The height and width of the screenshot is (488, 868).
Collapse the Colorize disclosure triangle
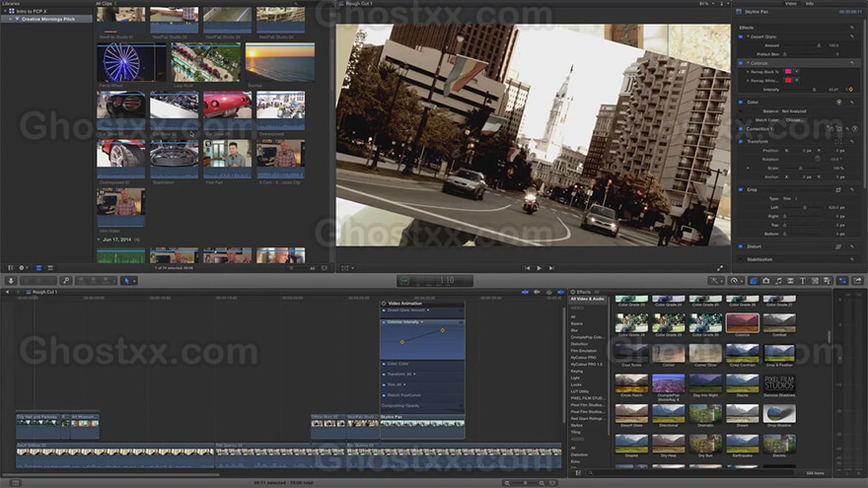click(x=748, y=63)
